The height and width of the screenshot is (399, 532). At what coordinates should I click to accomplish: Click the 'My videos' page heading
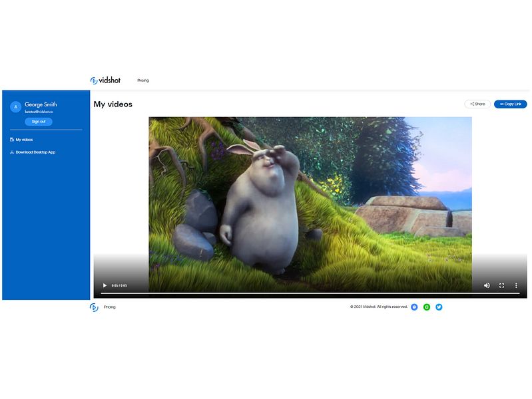pos(113,104)
